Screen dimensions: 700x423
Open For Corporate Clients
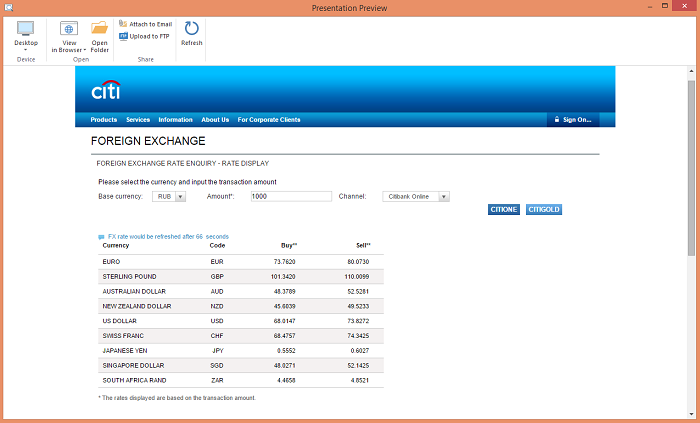(269, 120)
